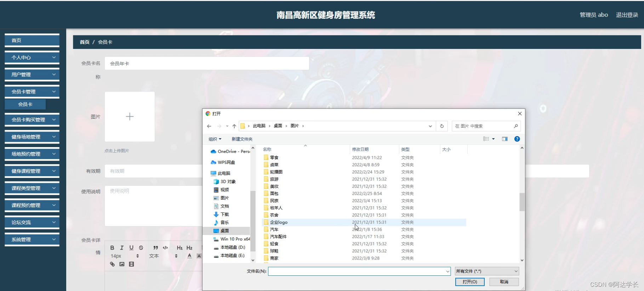Image resolution: width=644 pixels, height=291 pixels.
Task: Expand the 场地预约管理 sidebar menu
Action: [32, 154]
